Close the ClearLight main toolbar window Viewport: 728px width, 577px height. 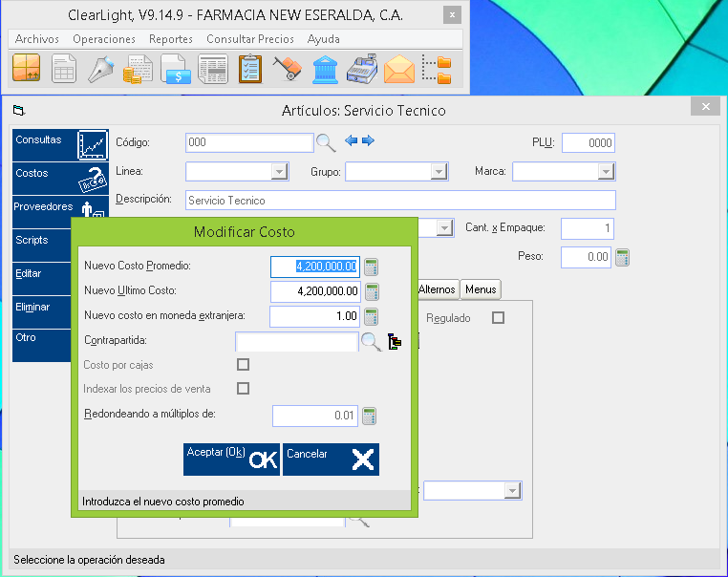452,15
